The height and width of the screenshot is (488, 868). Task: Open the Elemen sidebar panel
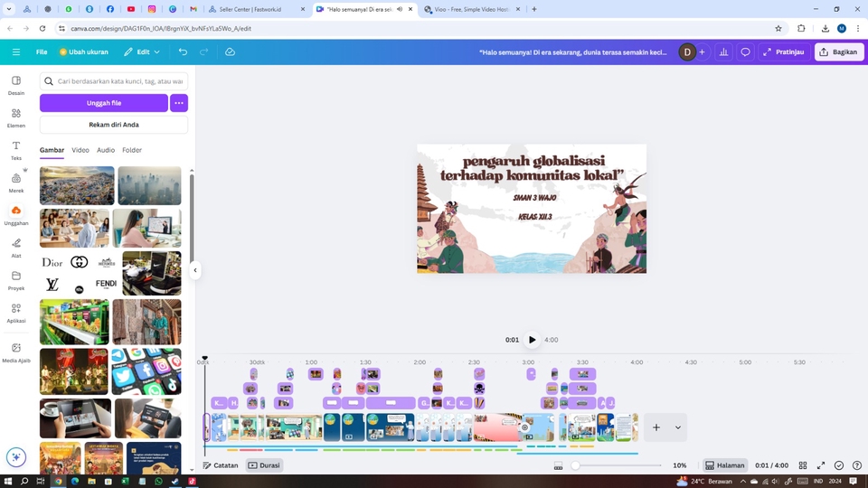point(16,117)
